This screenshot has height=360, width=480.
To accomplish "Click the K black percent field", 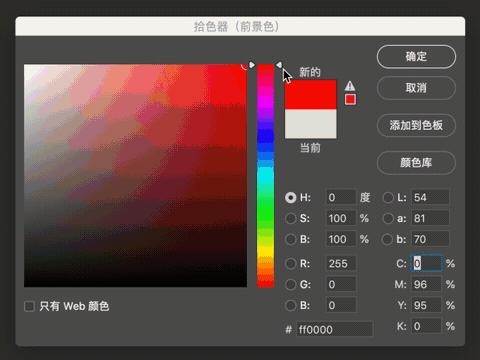I will click(427, 326).
